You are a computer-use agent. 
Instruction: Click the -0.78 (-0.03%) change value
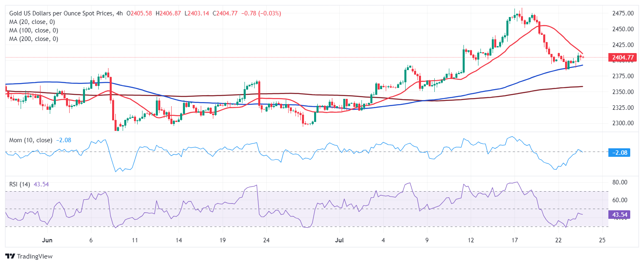(x=261, y=13)
